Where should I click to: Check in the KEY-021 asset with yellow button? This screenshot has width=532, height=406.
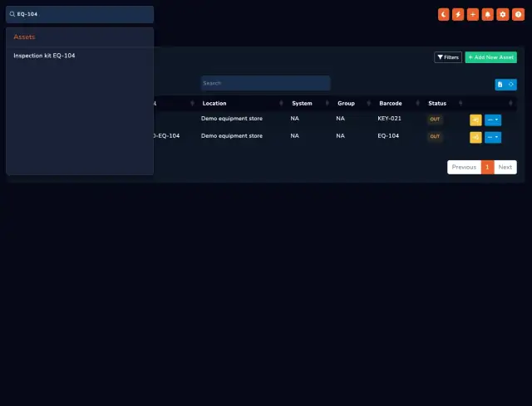(x=475, y=120)
